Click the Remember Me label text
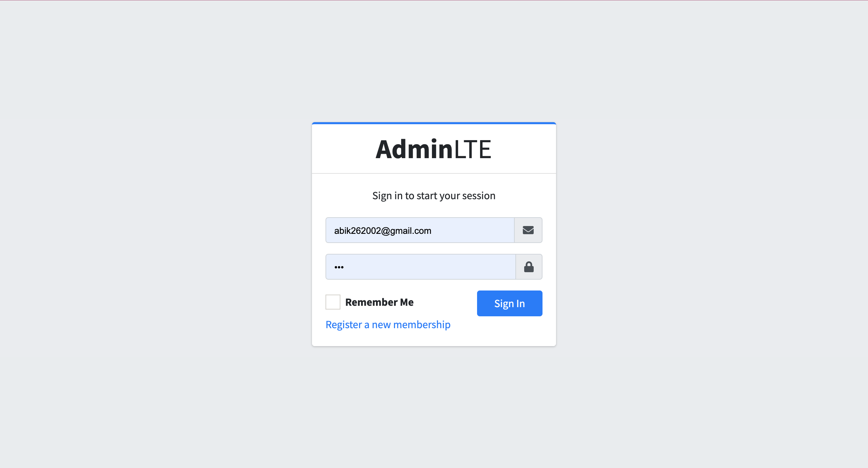 point(379,302)
